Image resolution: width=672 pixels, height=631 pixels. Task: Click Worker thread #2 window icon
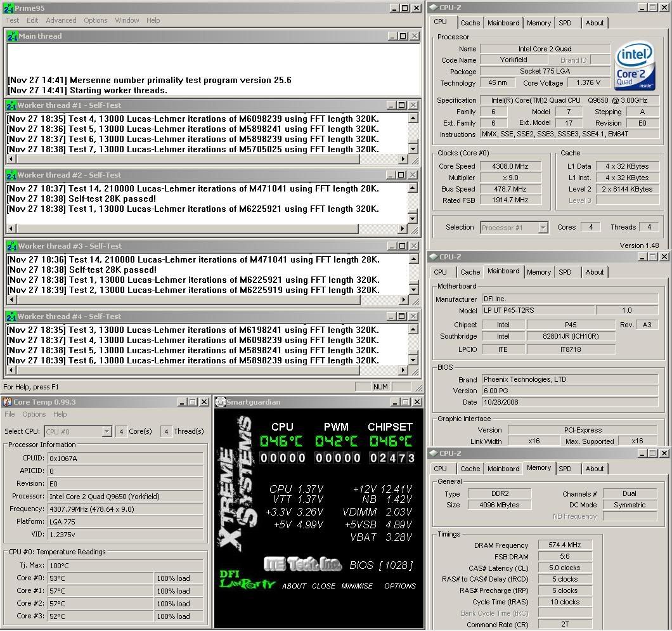(x=11, y=175)
